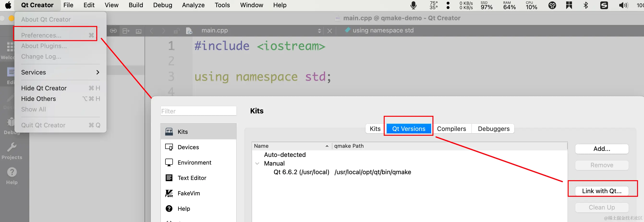Click the main.cpp file icon in toolbar
The width and height of the screenshot is (644, 222).
pos(189,31)
